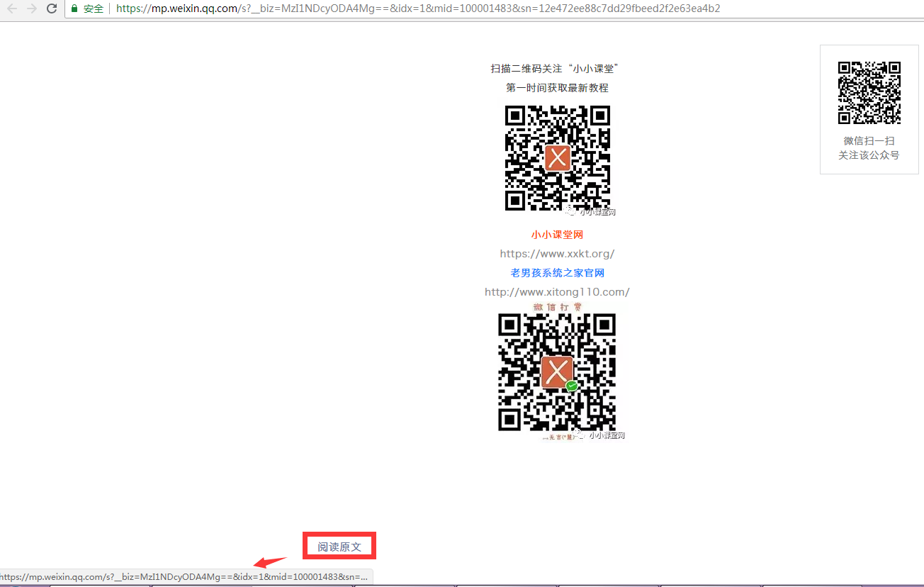This screenshot has height=587, width=924.
Task: Click the browser forward arrow
Action: (x=32, y=9)
